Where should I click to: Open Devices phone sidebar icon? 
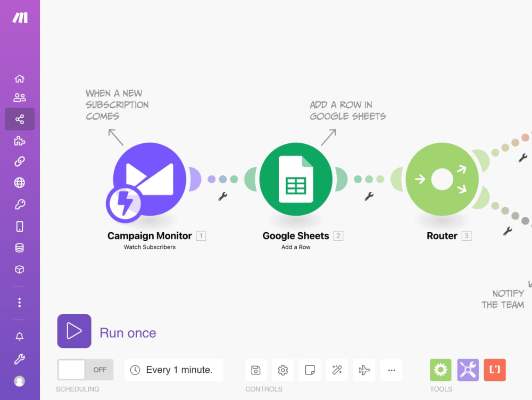tap(20, 226)
